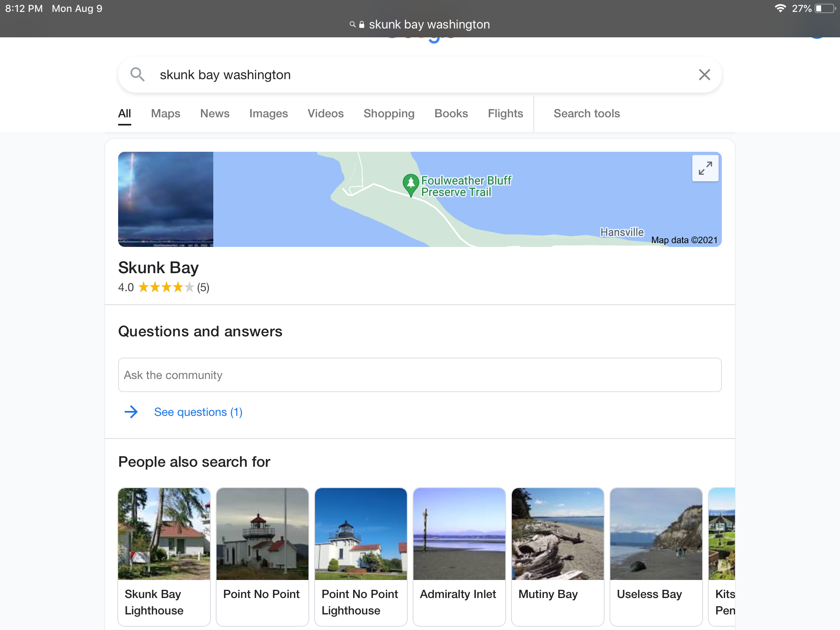This screenshot has height=630, width=840.
Task: Open the Skunk Bay stormy sky photo
Action: [166, 199]
